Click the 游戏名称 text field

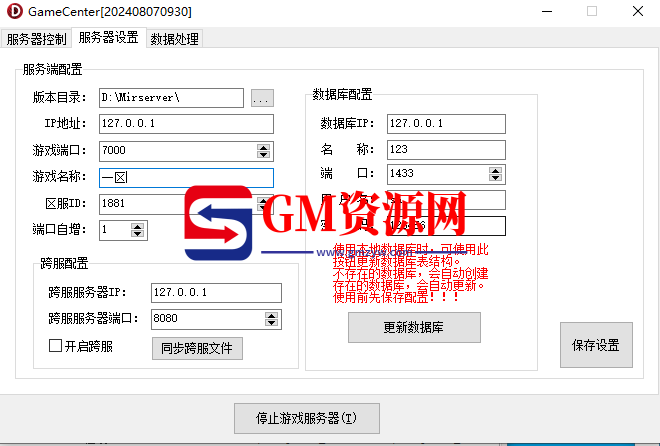click(x=186, y=178)
